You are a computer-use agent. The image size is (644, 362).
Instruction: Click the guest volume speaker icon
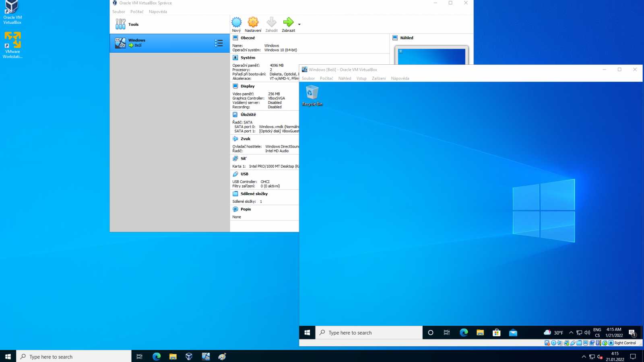coord(587,333)
